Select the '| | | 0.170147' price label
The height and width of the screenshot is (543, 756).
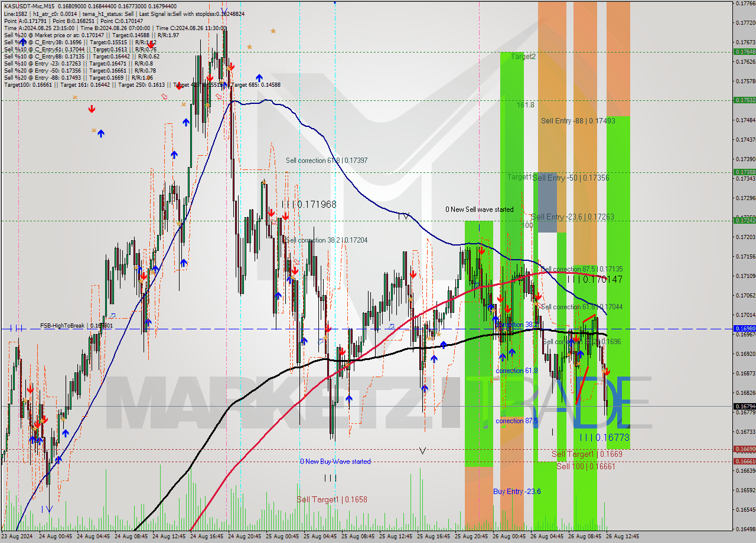click(595, 279)
